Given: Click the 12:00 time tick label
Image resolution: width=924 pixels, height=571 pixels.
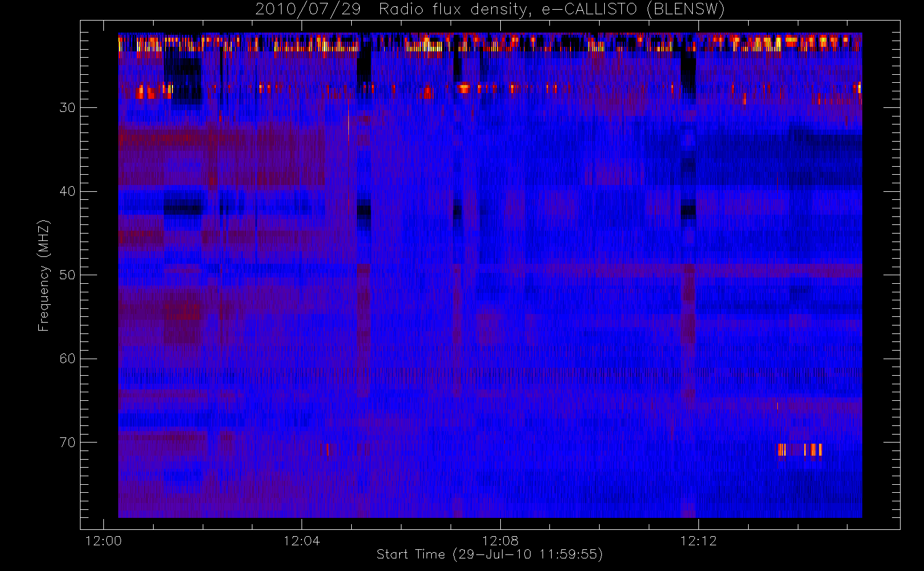Looking at the screenshot, I should click(x=103, y=541).
